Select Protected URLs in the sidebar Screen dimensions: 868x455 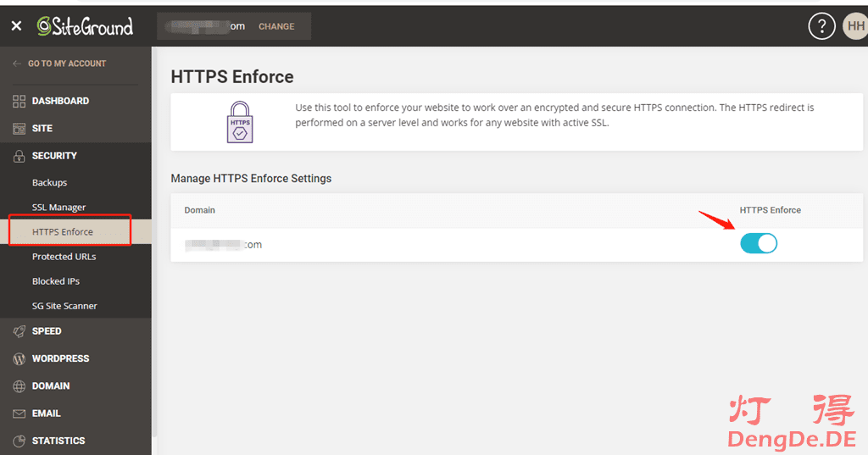(x=64, y=257)
